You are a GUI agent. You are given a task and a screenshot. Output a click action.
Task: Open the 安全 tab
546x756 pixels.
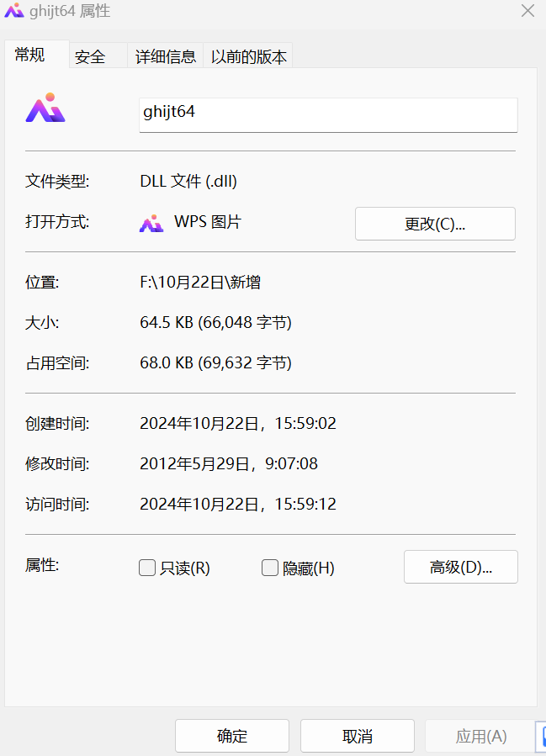tap(98, 56)
